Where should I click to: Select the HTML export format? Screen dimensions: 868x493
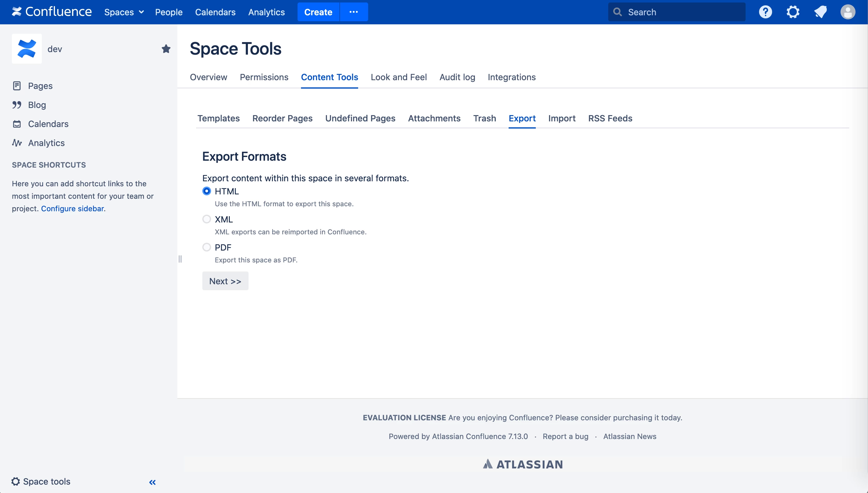tap(206, 191)
